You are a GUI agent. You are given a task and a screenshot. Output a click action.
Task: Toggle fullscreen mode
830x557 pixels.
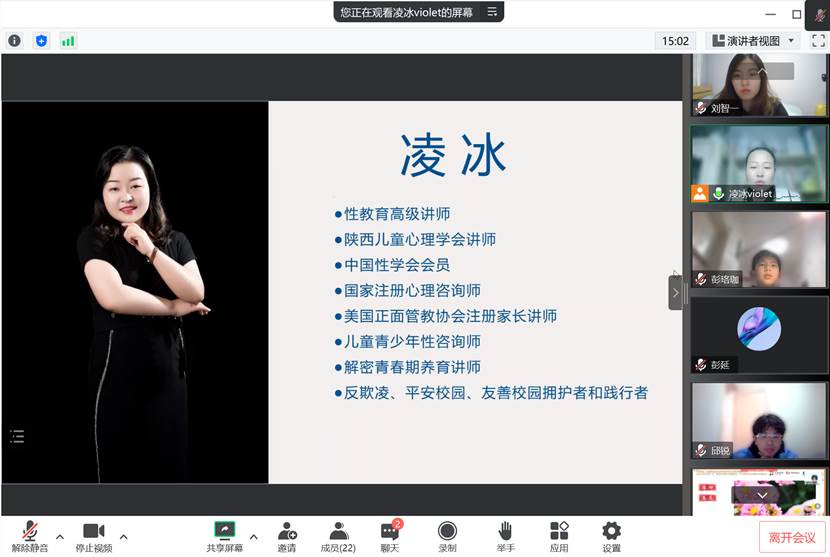tap(816, 41)
